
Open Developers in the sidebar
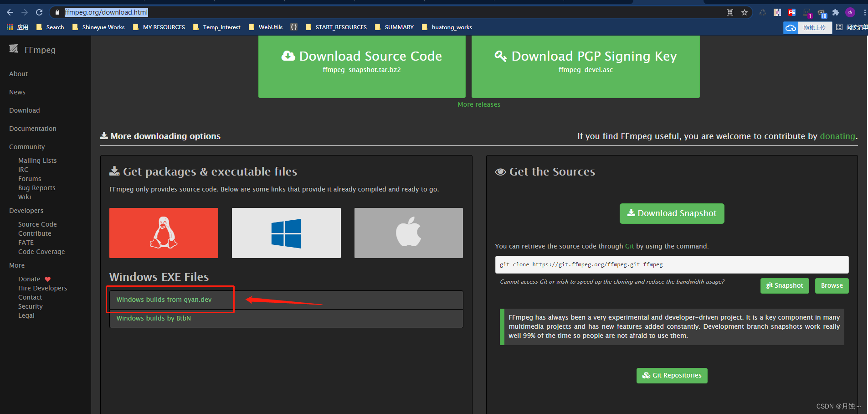(x=26, y=211)
